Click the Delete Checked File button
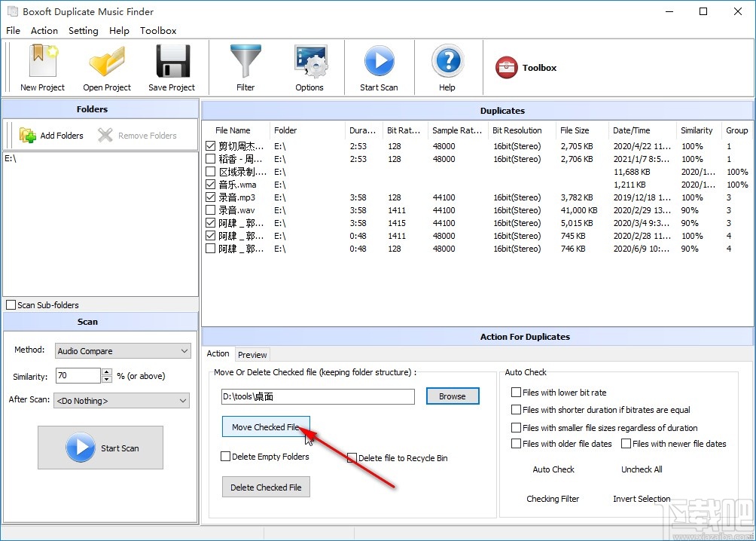This screenshot has height=541, width=756. click(x=266, y=487)
